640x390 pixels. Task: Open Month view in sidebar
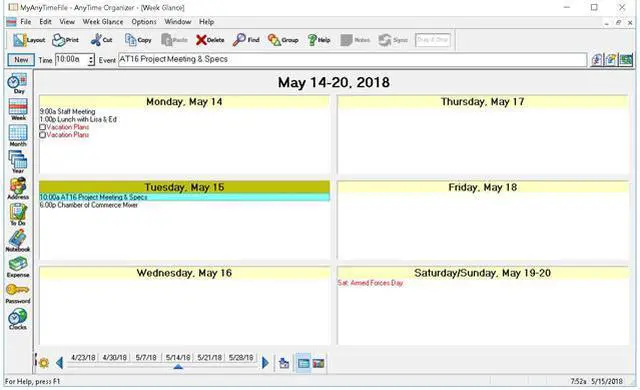[18, 135]
